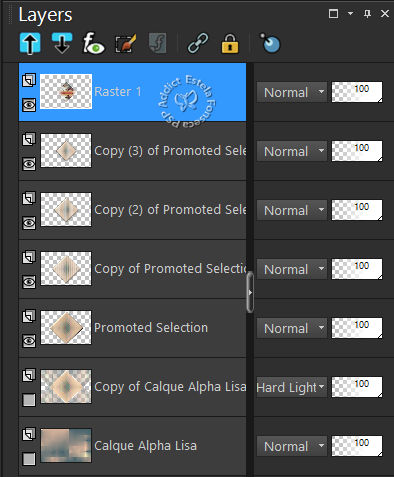The height and width of the screenshot is (477, 394).
Task: Click the opacity slider of Promoted Selection layer
Action: pyautogui.click(x=357, y=328)
